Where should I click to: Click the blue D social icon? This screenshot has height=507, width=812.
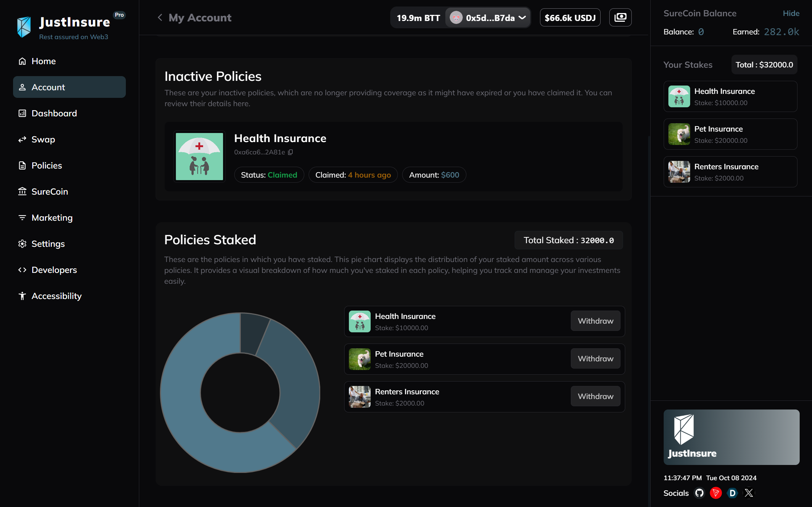point(732,493)
